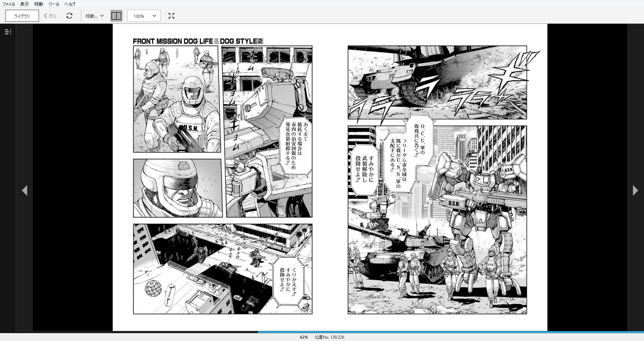Open the 移動 menu in menu bar

click(39, 4)
